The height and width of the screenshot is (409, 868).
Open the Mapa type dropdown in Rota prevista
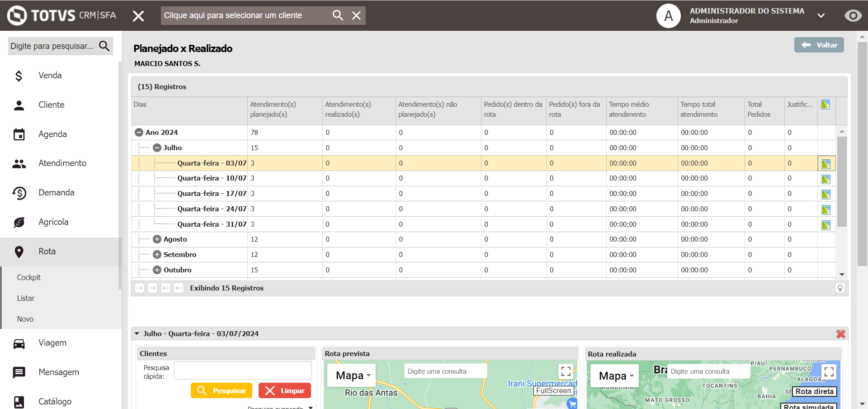pos(352,376)
